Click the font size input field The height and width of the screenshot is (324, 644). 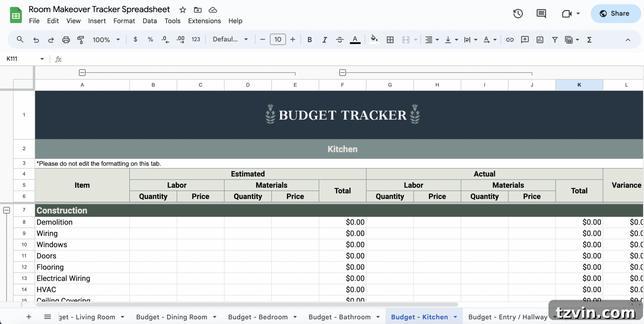coord(278,39)
